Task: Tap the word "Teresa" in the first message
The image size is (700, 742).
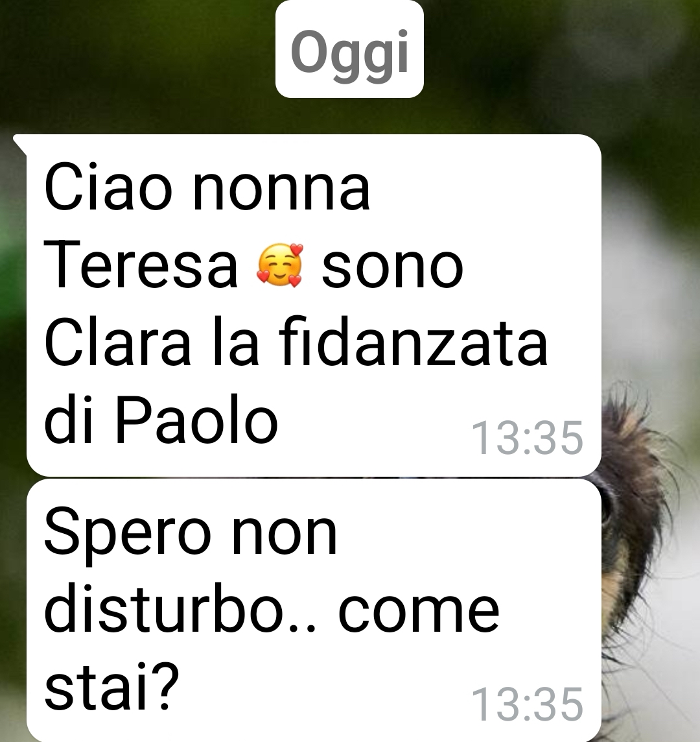Action: coord(141,265)
